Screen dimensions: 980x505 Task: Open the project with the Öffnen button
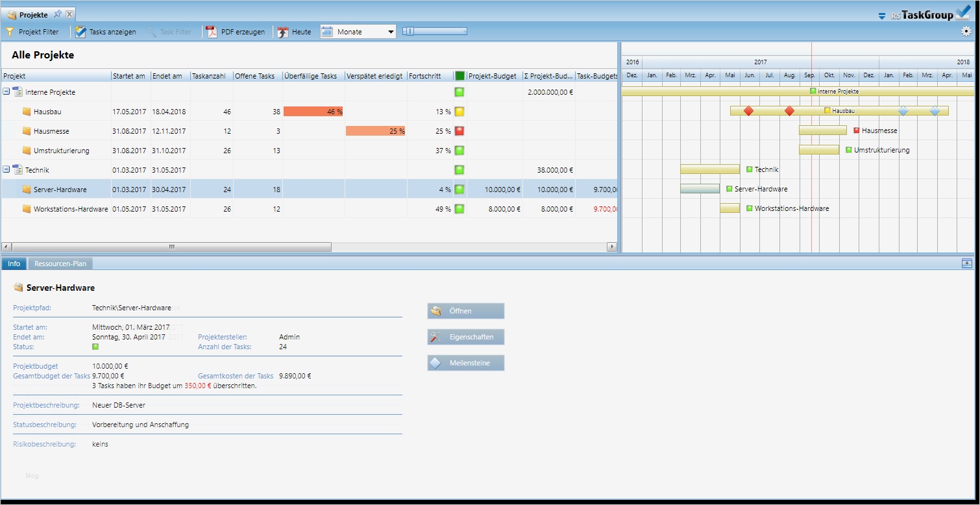pos(466,311)
